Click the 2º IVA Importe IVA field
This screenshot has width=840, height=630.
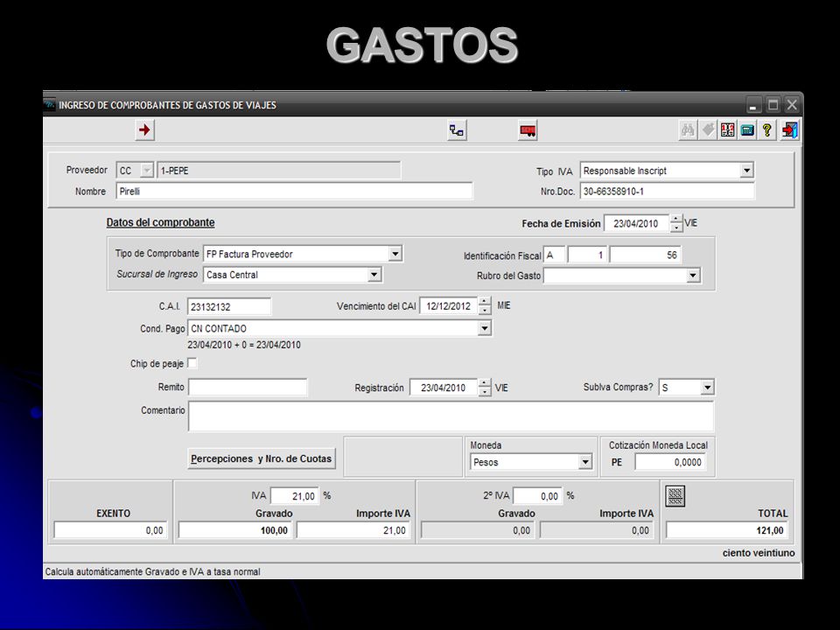[x=597, y=530]
